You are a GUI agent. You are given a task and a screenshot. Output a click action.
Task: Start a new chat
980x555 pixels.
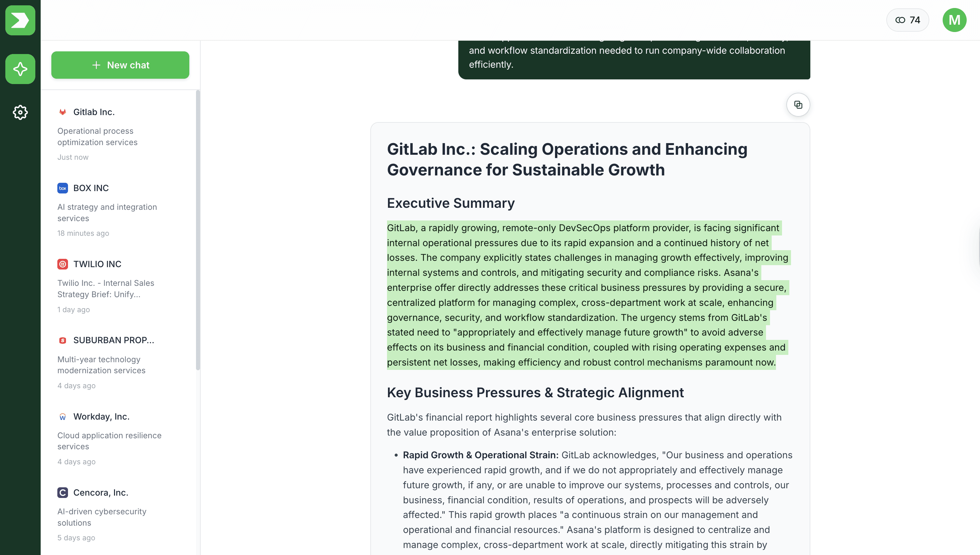click(x=120, y=65)
